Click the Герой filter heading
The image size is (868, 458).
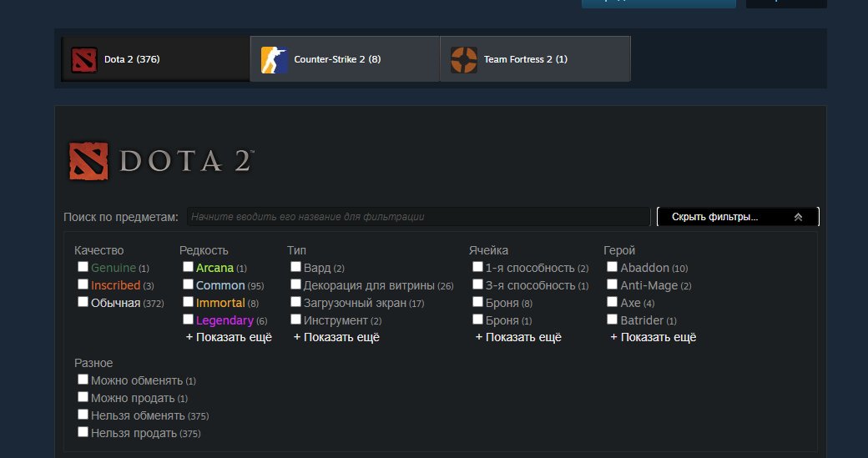(619, 250)
